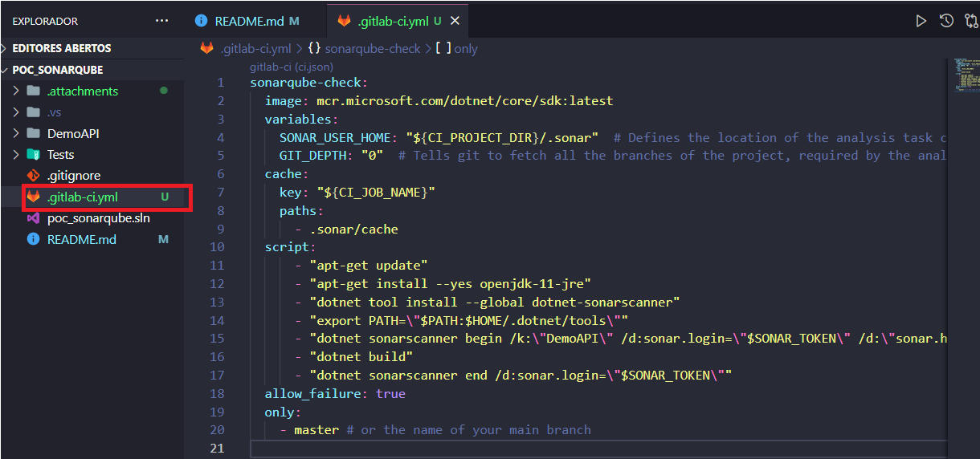The width and height of the screenshot is (980, 459).
Task: Click the 'variables:' key on line 3
Action: [302, 120]
